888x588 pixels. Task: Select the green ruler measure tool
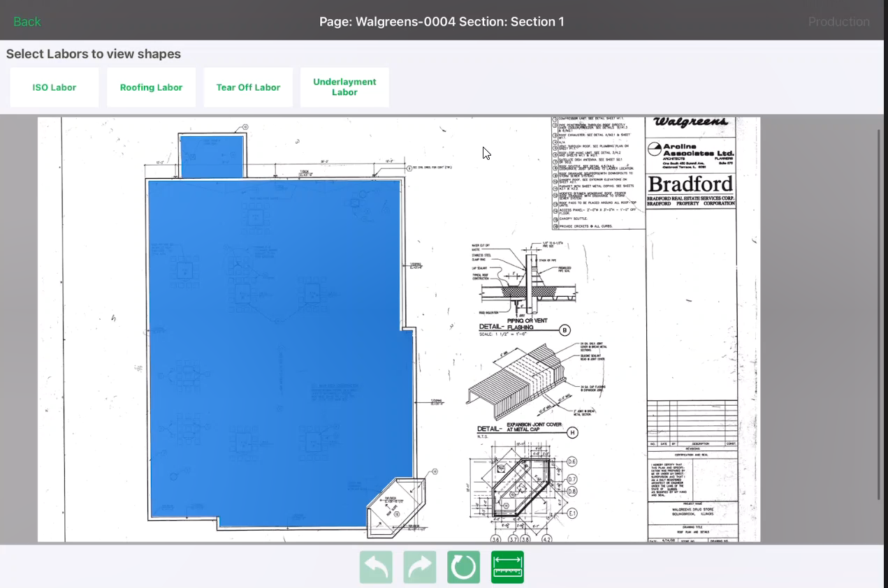(507, 567)
